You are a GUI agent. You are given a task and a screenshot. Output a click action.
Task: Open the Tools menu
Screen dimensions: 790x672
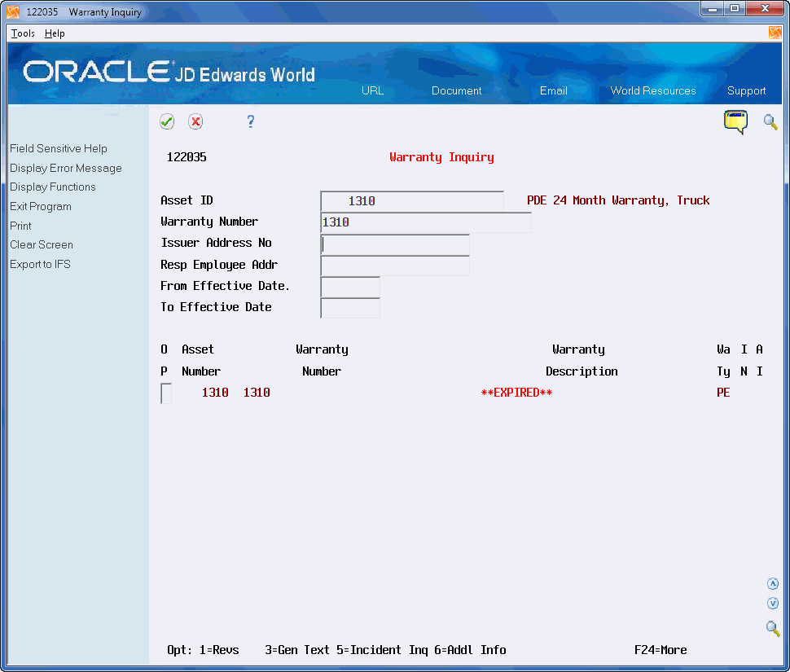[23, 33]
